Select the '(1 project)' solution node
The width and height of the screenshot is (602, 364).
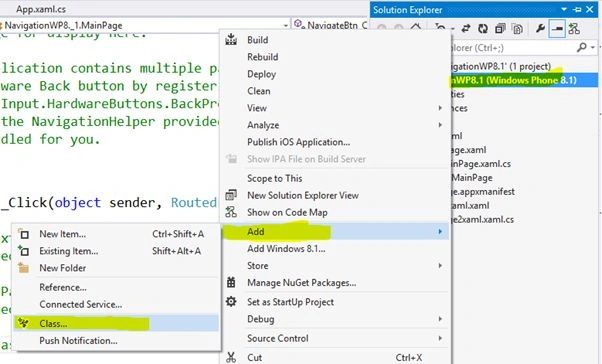tap(501, 66)
